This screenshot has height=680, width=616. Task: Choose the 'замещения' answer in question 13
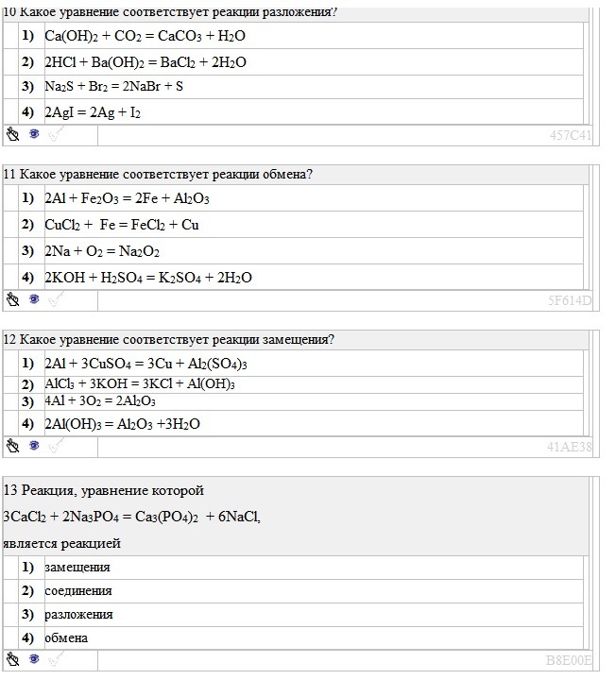(77, 567)
